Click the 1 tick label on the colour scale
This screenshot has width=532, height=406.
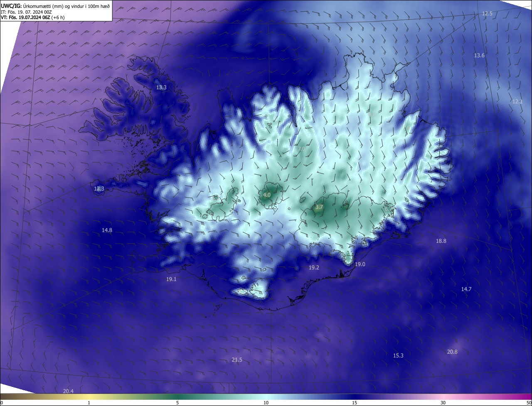coord(89,403)
